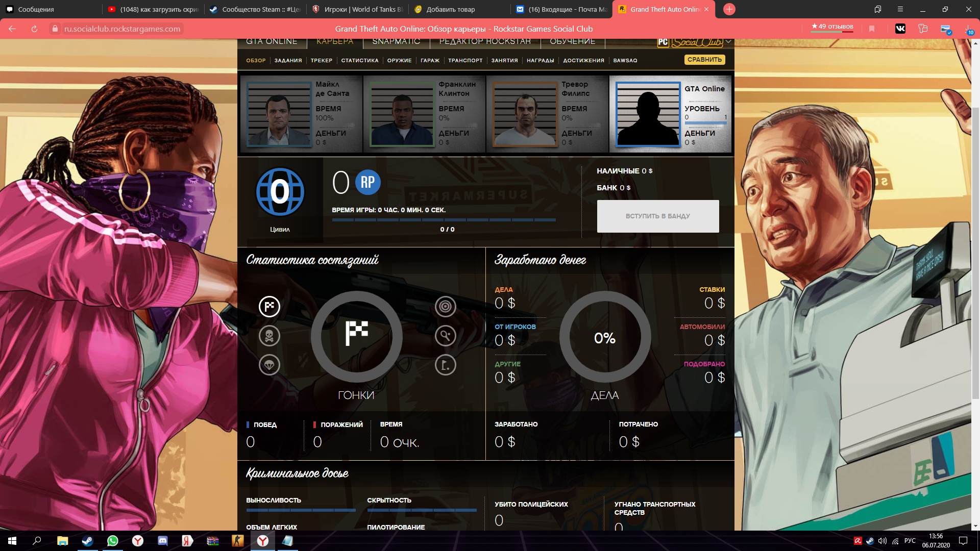Open the BAWSAQ submenu tab
Image resolution: width=980 pixels, height=551 pixels.
(x=625, y=61)
